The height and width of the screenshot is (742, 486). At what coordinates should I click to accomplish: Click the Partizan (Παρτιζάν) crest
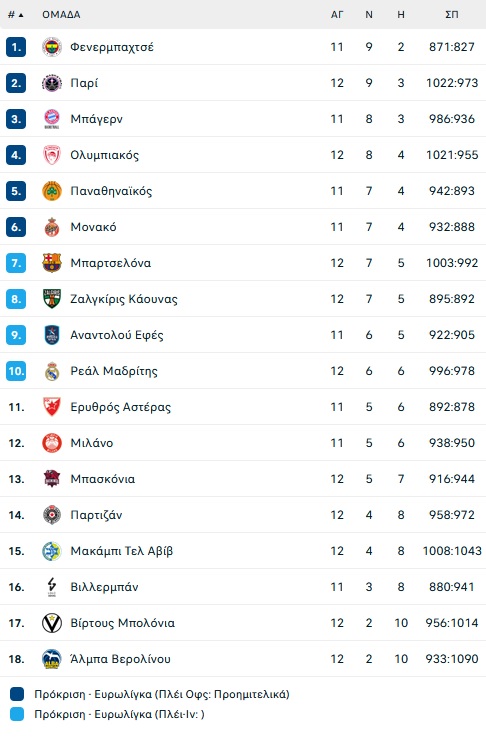pos(52,515)
